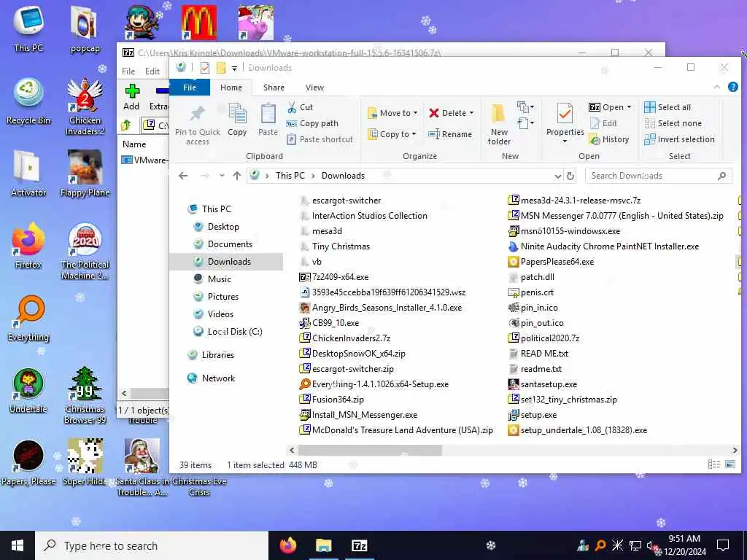Switch to the Share ribbon tab
Image resolution: width=747 pixels, height=560 pixels.
pyautogui.click(x=274, y=87)
